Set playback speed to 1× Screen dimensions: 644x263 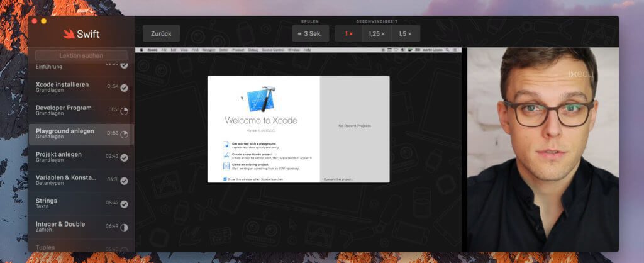coord(348,34)
